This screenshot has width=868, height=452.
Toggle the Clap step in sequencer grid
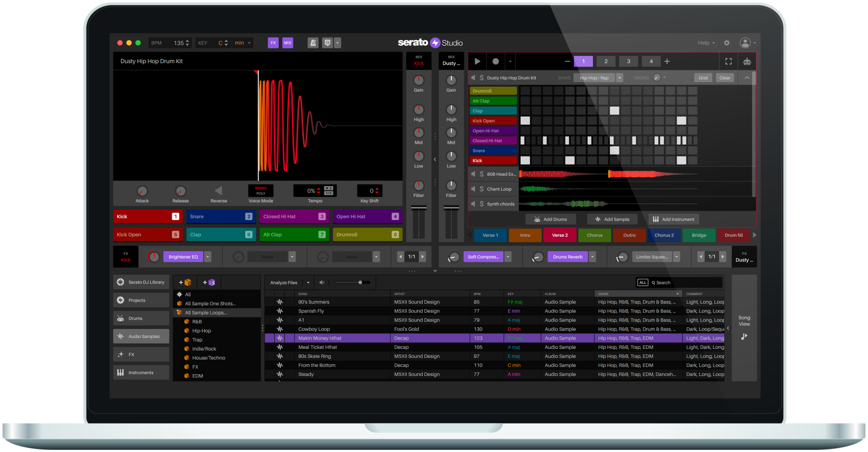point(614,111)
